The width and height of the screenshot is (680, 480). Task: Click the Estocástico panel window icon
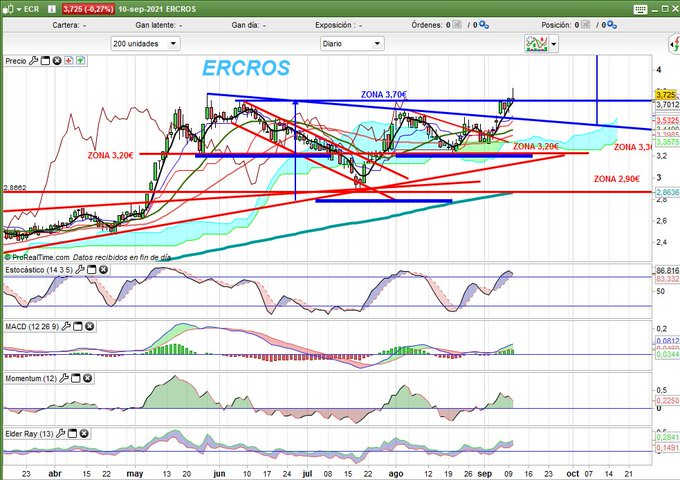(91, 270)
